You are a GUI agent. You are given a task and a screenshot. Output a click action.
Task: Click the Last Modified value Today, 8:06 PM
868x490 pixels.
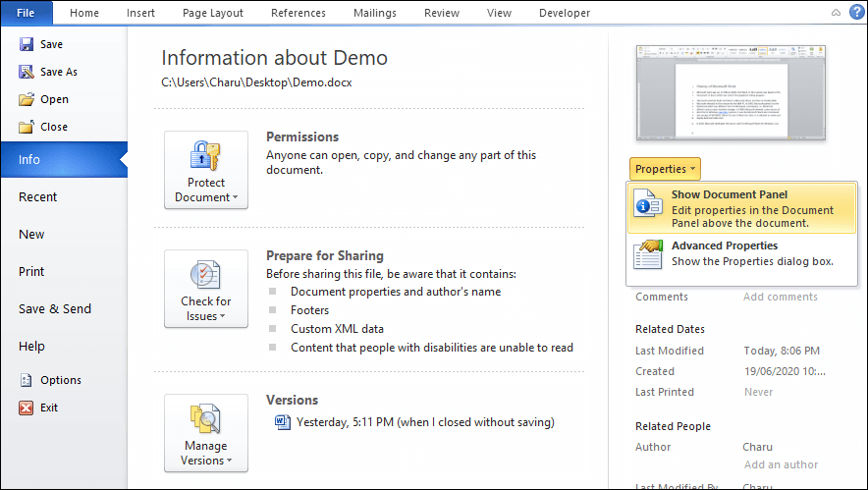point(782,351)
